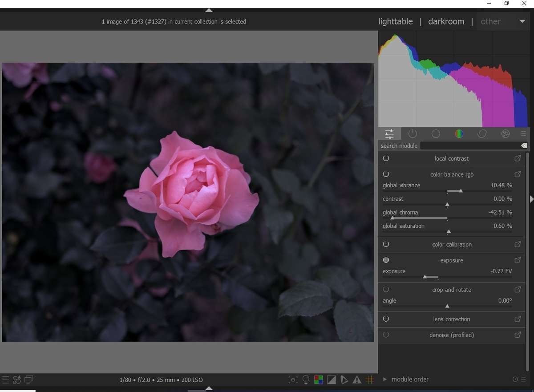Toggle focus peaking icon
Viewport: 534px width, 392px height.
[293, 380]
